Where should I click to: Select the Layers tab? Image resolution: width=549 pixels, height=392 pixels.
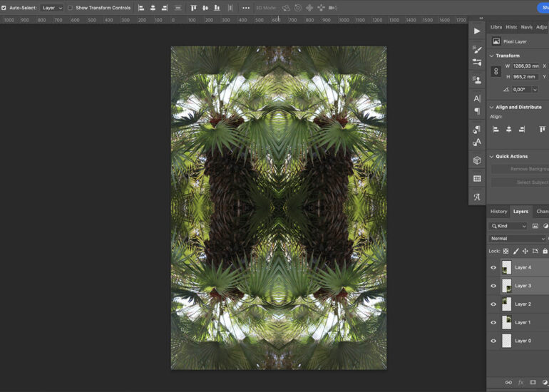pos(520,212)
